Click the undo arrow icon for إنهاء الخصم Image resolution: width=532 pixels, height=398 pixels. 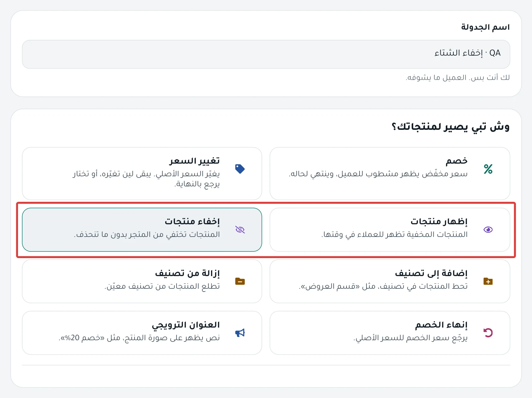tap(488, 333)
